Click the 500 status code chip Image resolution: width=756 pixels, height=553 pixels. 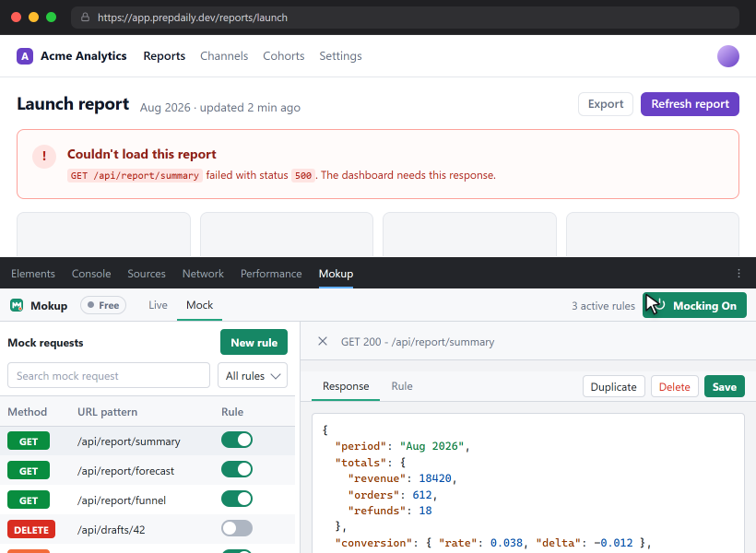[302, 175]
